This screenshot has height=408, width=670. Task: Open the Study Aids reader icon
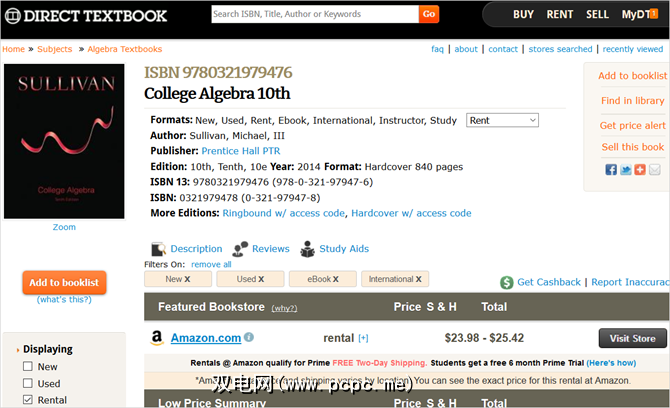307,249
